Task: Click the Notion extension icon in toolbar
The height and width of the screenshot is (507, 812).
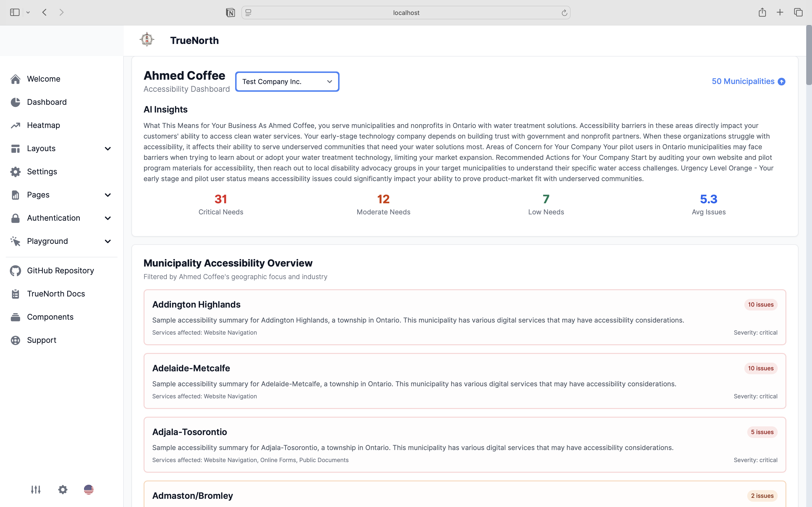Action: point(231,13)
